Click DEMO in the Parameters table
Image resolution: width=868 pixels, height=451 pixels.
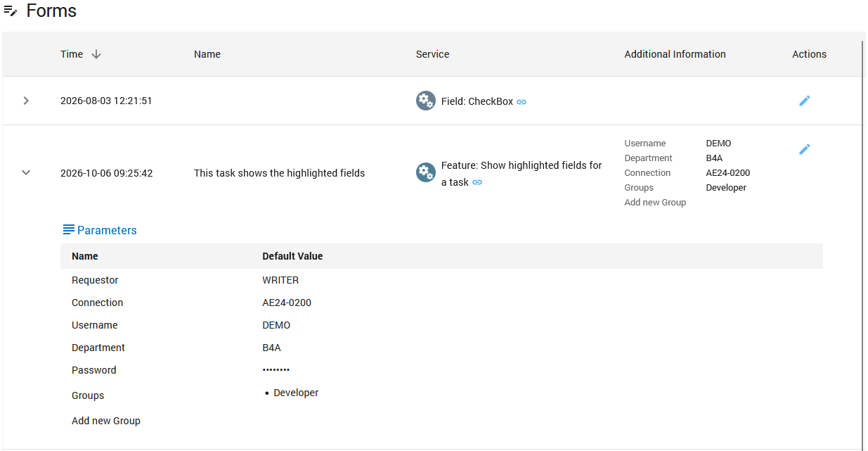click(x=276, y=325)
